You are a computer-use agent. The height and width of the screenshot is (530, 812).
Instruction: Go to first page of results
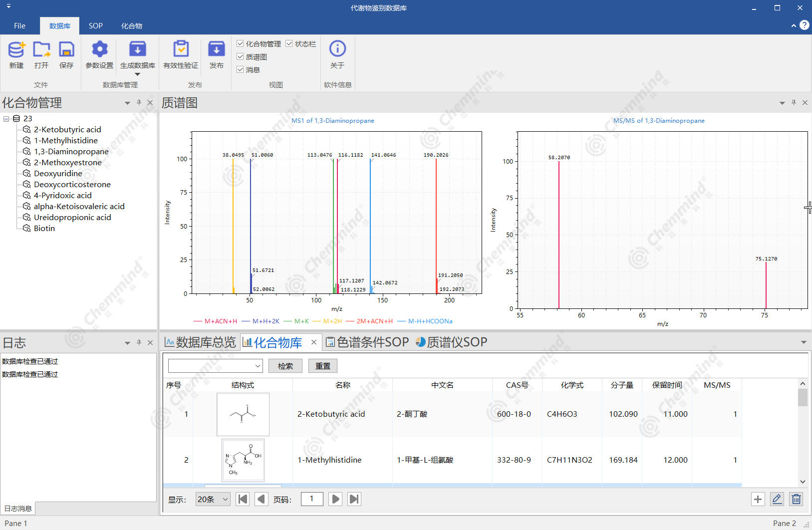243,499
